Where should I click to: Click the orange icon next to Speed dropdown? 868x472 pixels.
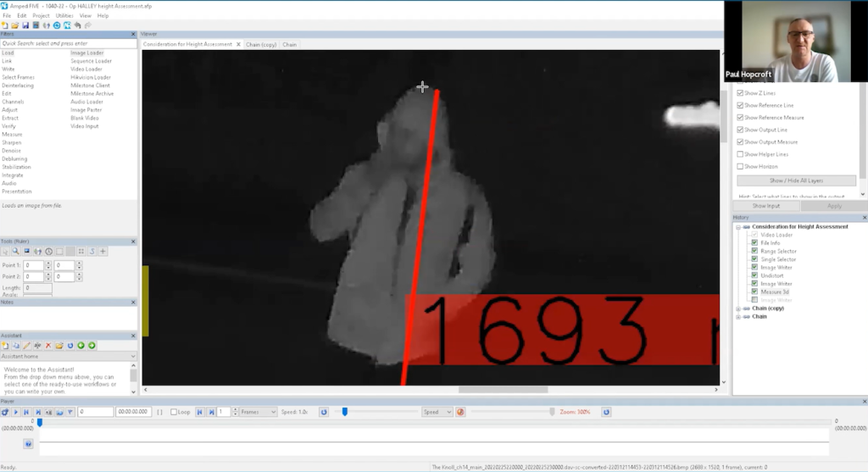click(x=460, y=412)
